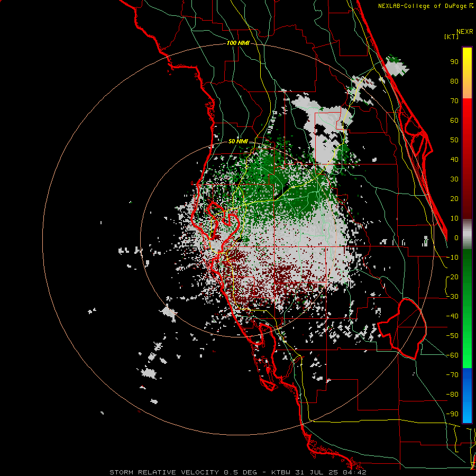Click the 30 value on the velocity color scale
This screenshot has height=476, width=476.
[x=454, y=179]
